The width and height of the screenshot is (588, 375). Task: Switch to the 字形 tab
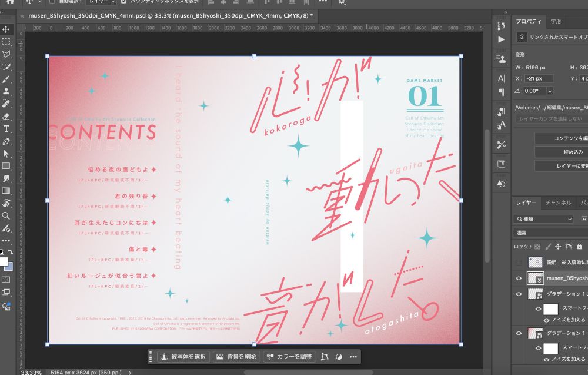[556, 21]
